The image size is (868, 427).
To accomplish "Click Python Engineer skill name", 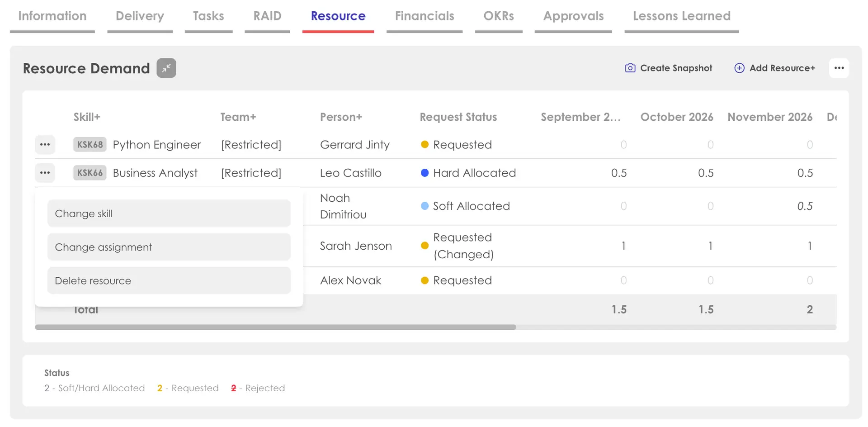I will [157, 145].
